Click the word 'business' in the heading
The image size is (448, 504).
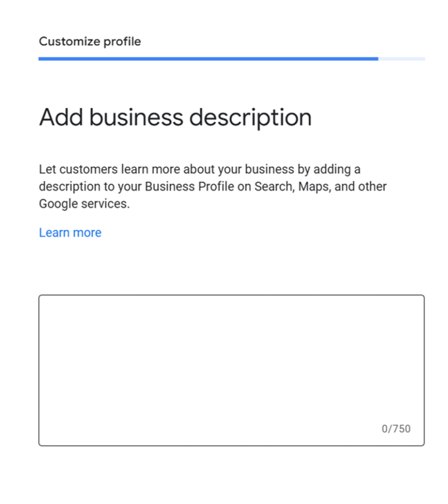pos(135,118)
